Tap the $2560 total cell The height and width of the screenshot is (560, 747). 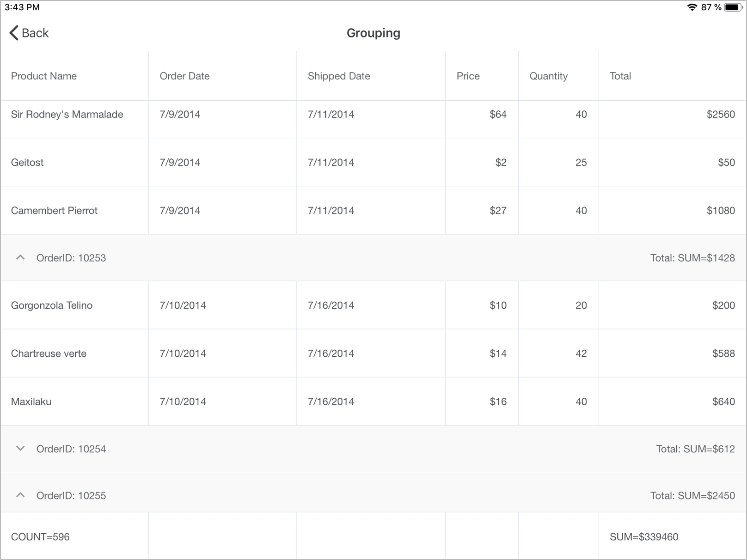pyautogui.click(x=720, y=115)
